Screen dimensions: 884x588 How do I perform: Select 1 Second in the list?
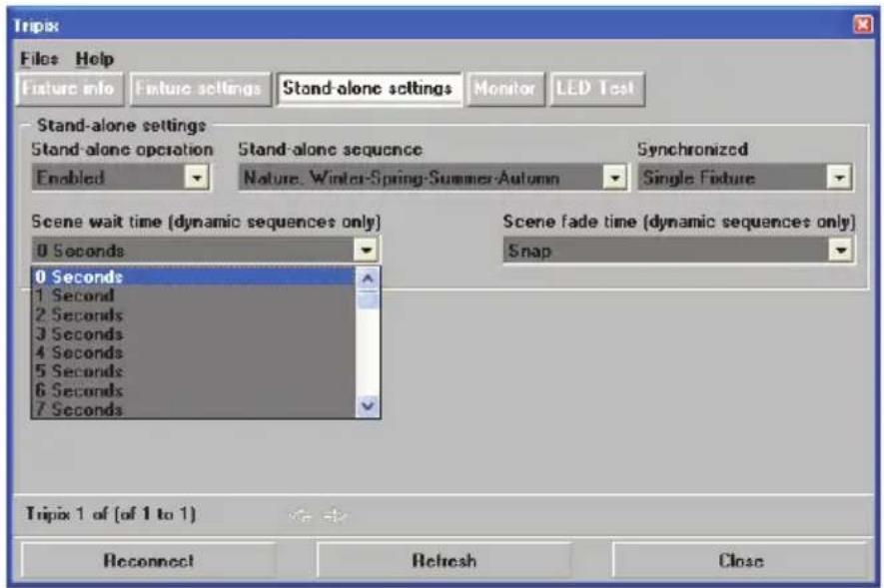point(194,295)
